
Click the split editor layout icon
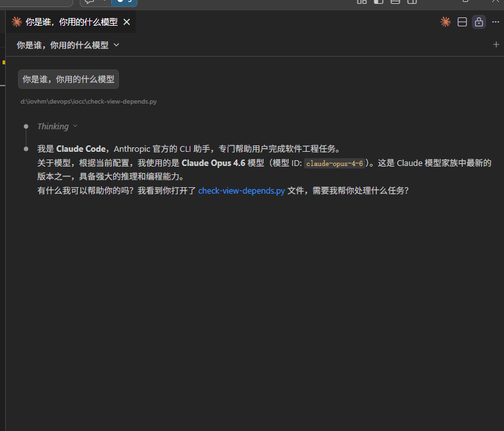[462, 22]
